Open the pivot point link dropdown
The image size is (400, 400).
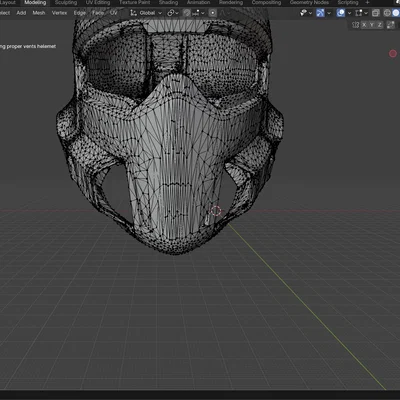click(x=173, y=13)
